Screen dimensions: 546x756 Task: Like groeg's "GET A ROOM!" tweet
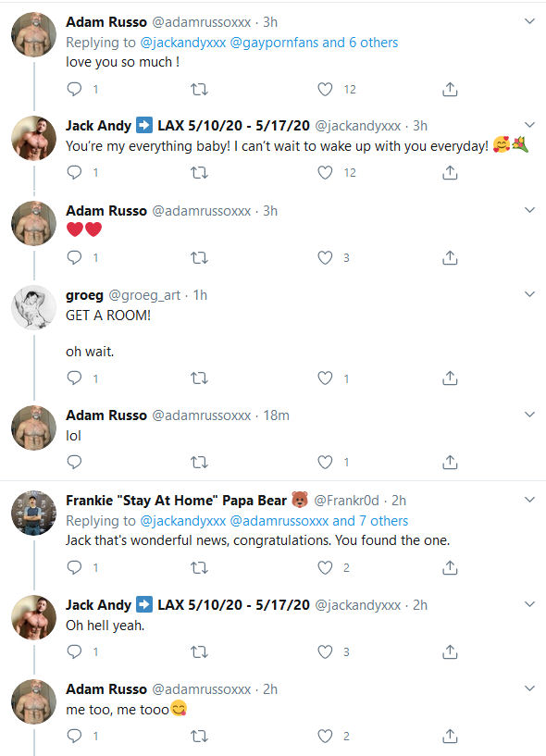(325, 378)
